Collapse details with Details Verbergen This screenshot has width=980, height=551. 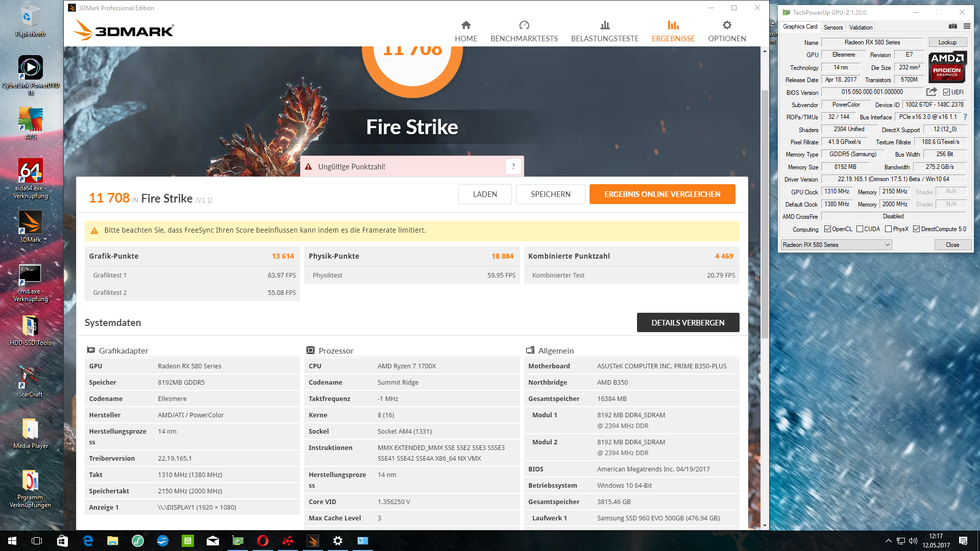coord(688,322)
